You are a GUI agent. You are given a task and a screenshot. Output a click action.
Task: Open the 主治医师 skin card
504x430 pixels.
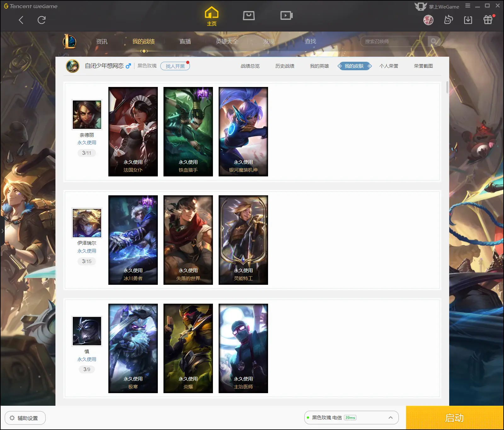243,348
